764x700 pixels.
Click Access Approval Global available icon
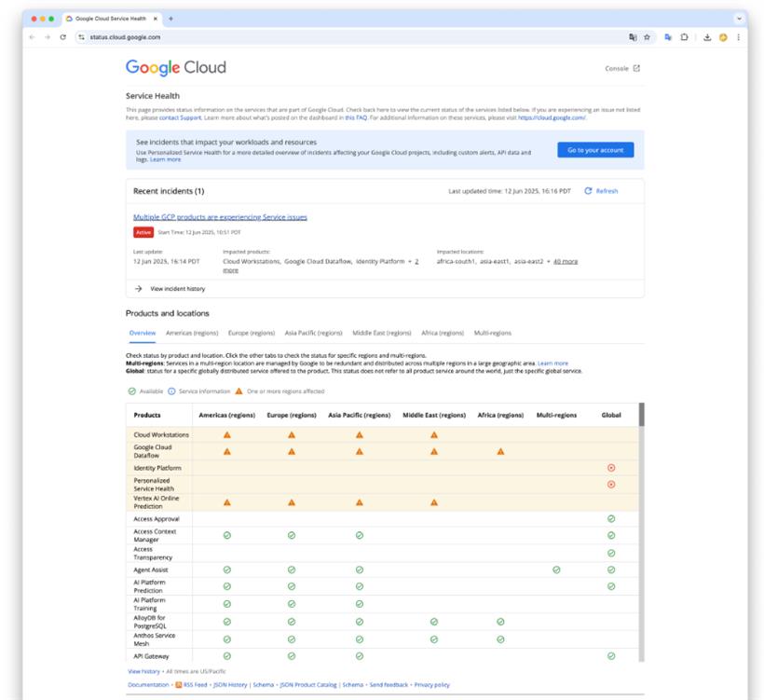(x=611, y=518)
